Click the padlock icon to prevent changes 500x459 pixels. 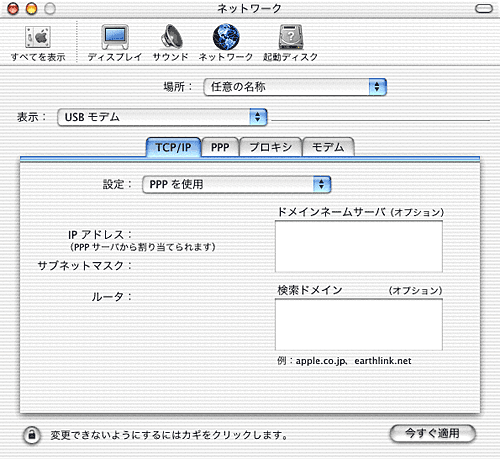(32, 435)
